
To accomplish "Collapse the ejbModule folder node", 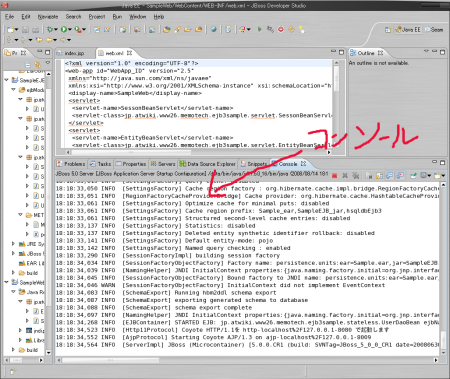I will pos(13,90).
